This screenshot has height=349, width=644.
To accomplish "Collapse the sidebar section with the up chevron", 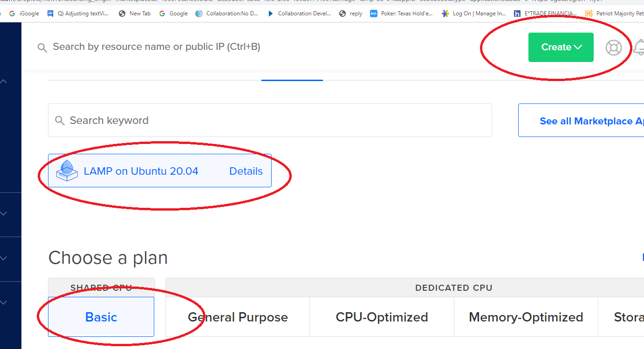I will tap(4, 82).
